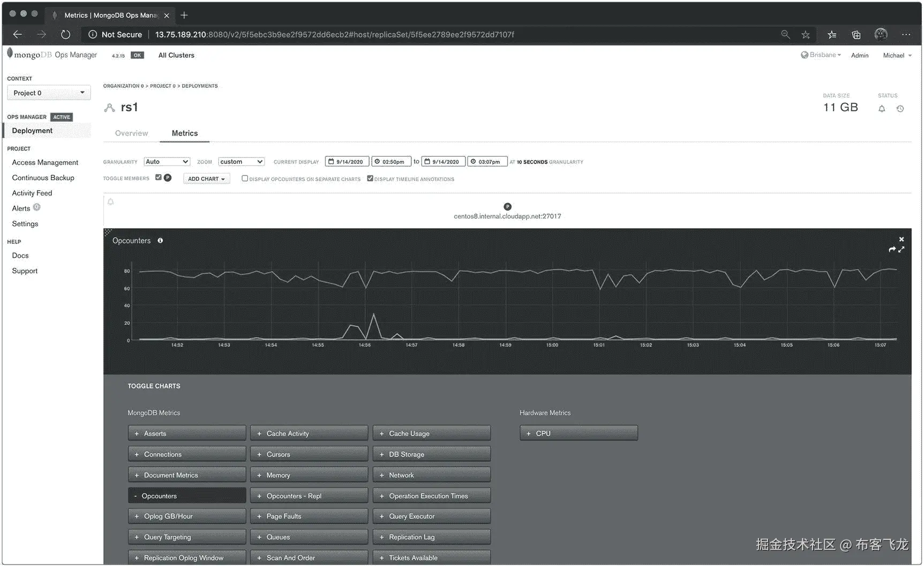This screenshot has width=924, height=567.
Task: Click the annotations bell icon above chart
Action: (111, 202)
